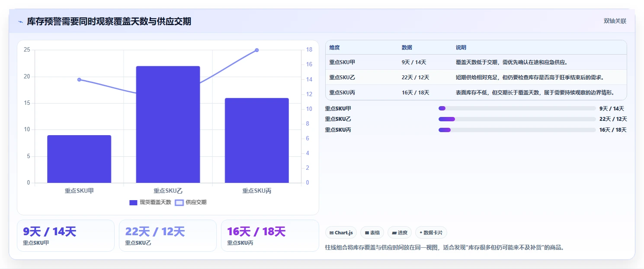This screenshot has width=644, height=269.
Task: Toggle the 供应交期 legend item
Action: [x=191, y=202]
